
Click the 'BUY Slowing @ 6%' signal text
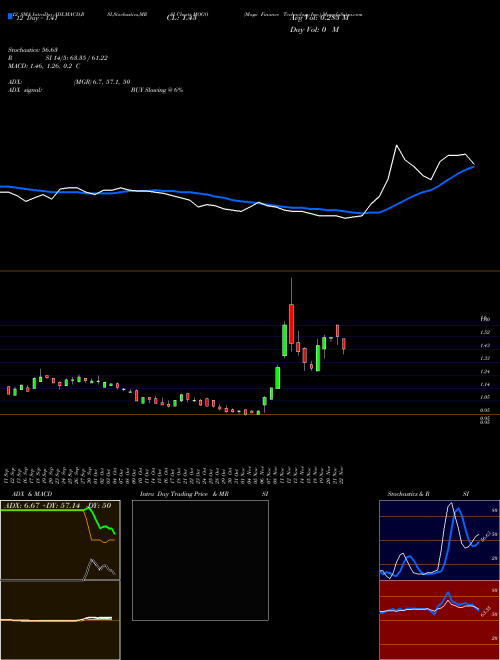pyautogui.click(x=157, y=90)
